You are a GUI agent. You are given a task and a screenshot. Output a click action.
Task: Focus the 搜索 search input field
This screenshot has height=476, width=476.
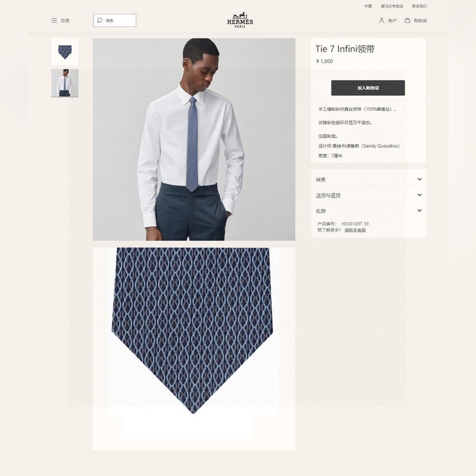(115, 20)
